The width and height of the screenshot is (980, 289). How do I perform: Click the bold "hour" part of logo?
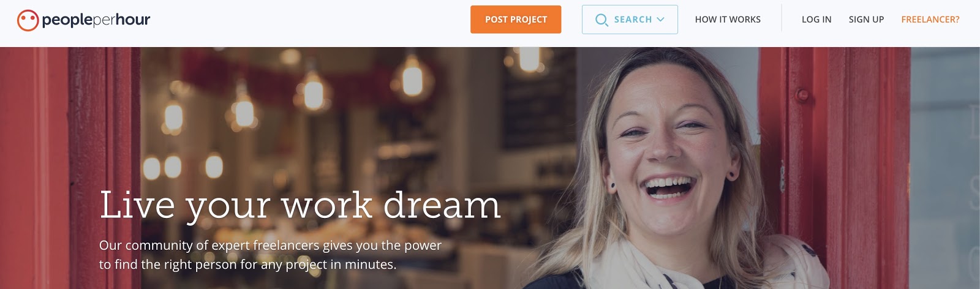coord(132,20)
